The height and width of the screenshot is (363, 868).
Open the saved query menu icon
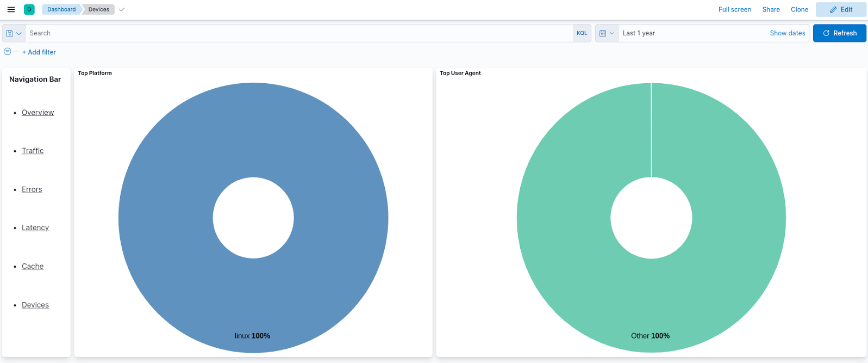coord(14,33)
